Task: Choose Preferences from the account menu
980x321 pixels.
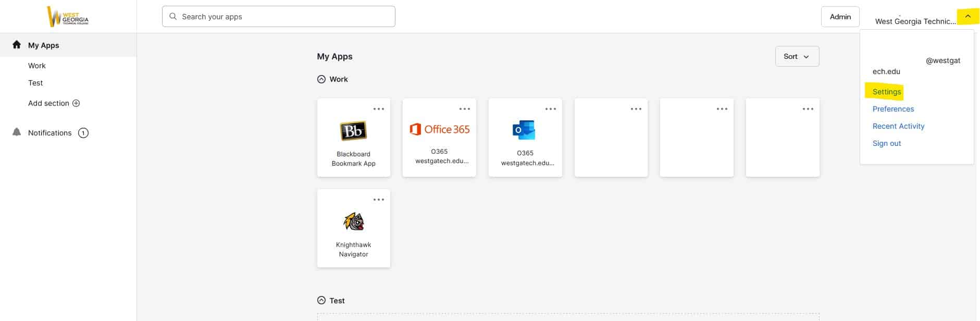Action: (x=893, y=109)
